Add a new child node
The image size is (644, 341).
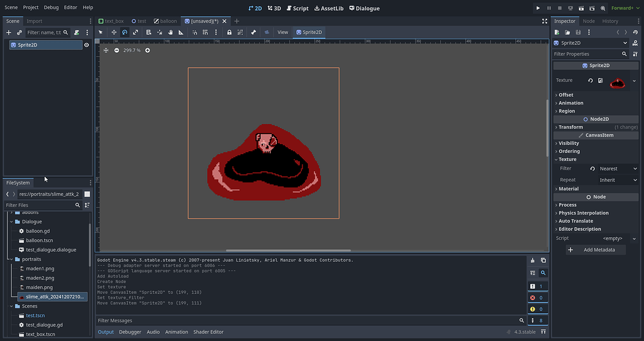[x=9, y=33]
